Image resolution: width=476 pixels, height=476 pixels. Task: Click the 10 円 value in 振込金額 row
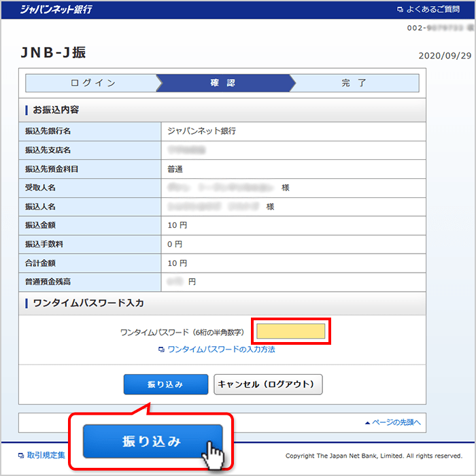pyautogui.click(x=177, y=225)
